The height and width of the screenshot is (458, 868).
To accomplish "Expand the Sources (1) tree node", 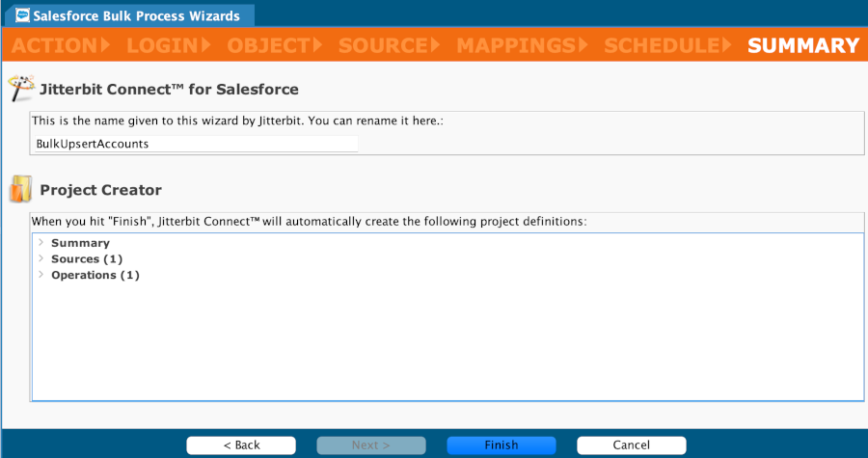I will [41, 258].
